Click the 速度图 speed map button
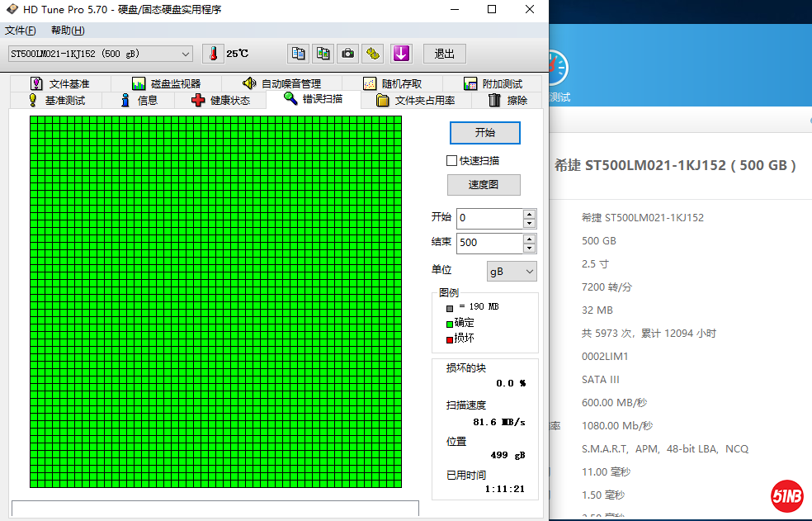Viewport: 812px width, 521px height. (484, 184)
